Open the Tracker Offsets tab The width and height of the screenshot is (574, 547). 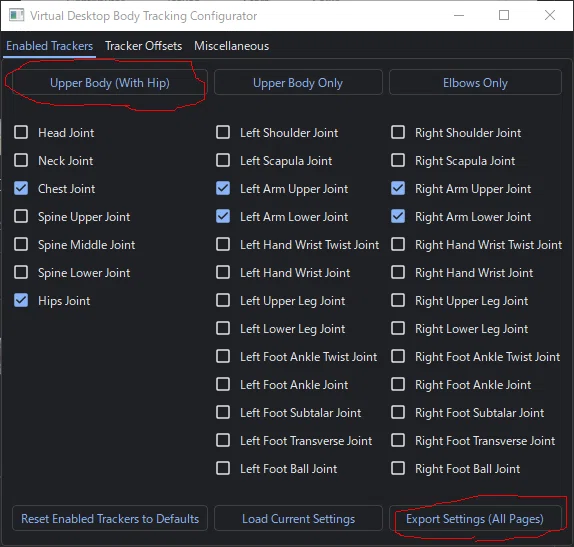tap(144, 46)
